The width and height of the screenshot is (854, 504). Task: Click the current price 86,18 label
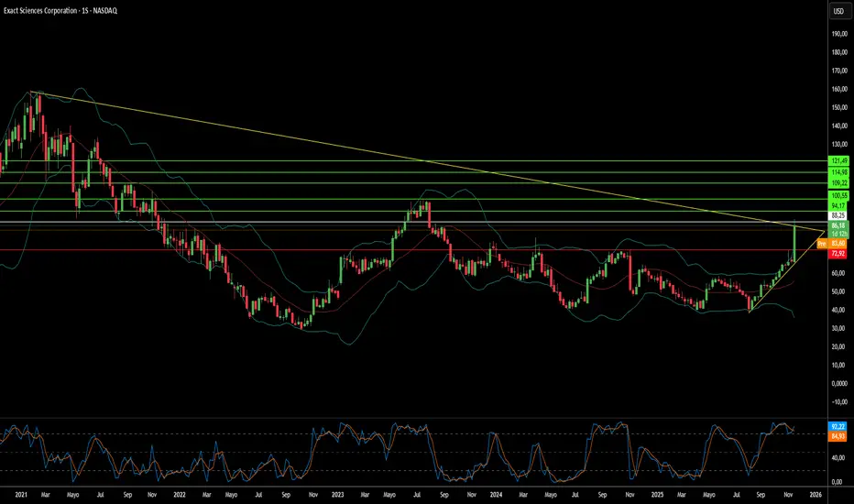pos(839,225)
